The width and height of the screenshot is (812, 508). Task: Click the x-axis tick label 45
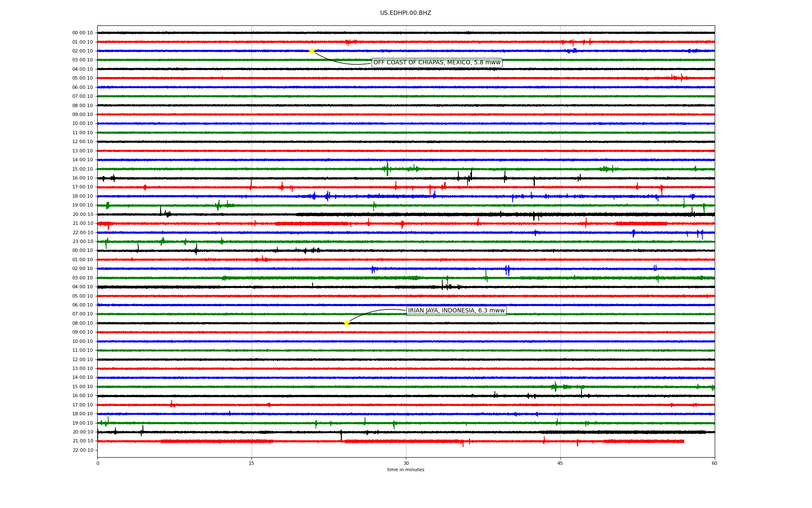tap(560, 463)
